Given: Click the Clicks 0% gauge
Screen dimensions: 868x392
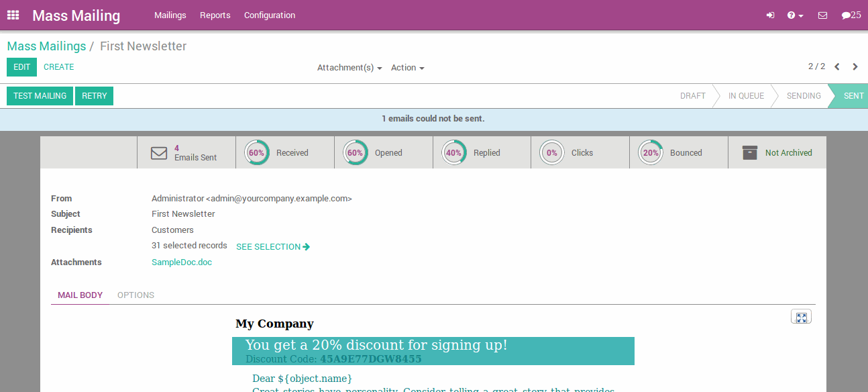Looking at the screenshot, I should point(551,152).
